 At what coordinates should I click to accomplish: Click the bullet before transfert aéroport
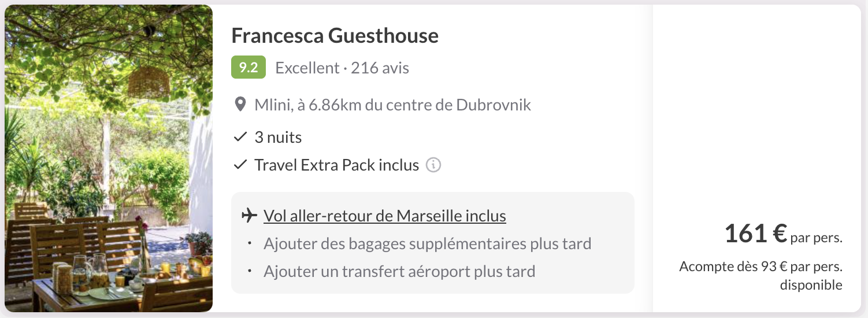click(x=249, y=271)
